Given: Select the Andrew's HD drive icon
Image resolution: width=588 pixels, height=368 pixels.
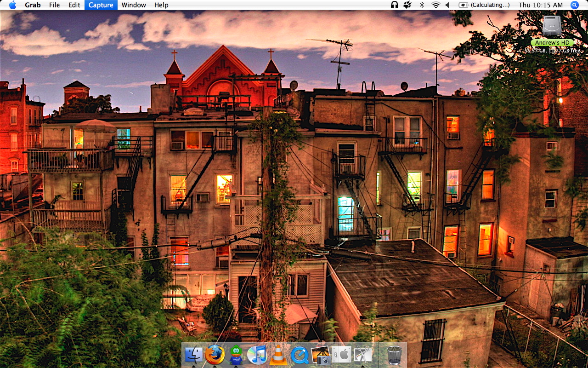Looking at the screenshot, I should pyautogui.click(x=552, y=26).
